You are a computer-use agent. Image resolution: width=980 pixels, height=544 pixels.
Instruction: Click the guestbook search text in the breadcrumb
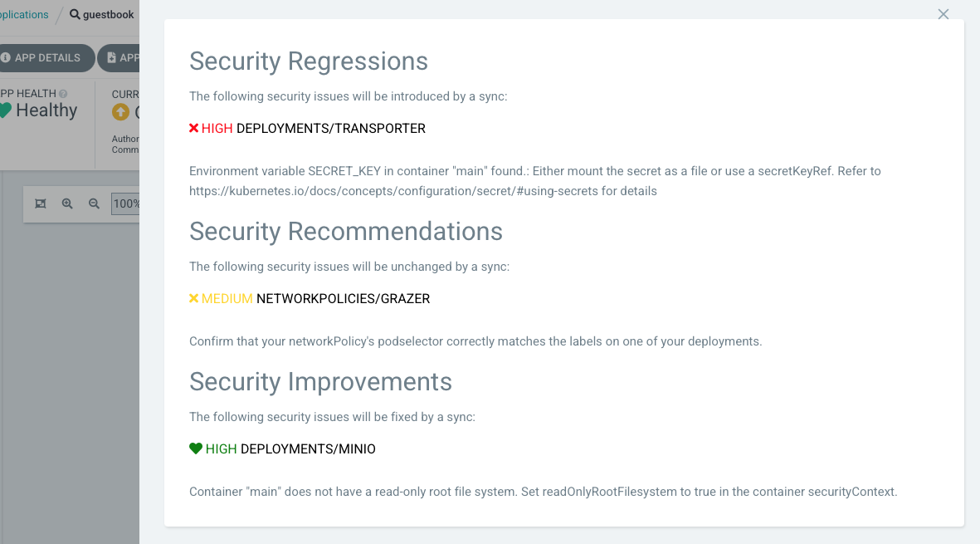tap(108, 14)
